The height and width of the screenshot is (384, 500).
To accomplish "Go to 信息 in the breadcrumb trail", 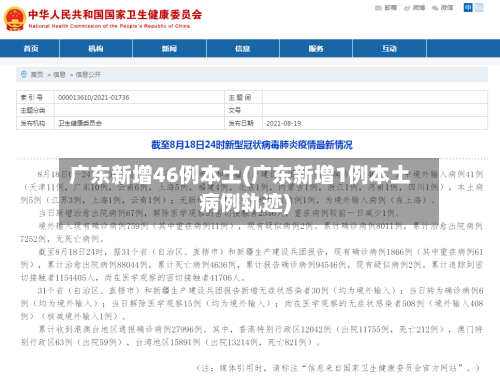I will pyautogui.click(x=59, y=75).
